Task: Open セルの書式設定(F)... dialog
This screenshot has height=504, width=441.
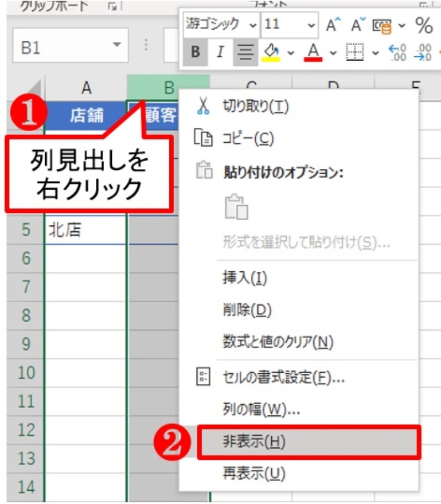Action: [x=283, y=378]
